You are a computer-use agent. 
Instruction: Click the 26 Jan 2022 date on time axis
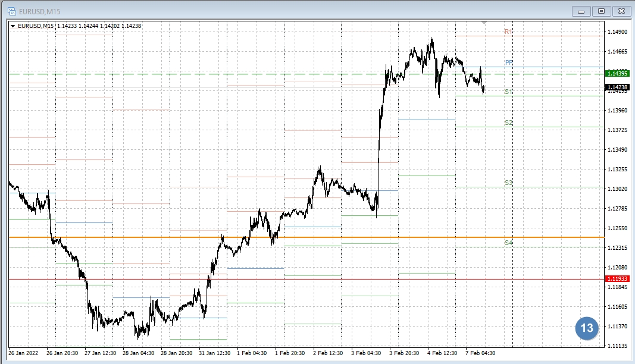[24, 352]
